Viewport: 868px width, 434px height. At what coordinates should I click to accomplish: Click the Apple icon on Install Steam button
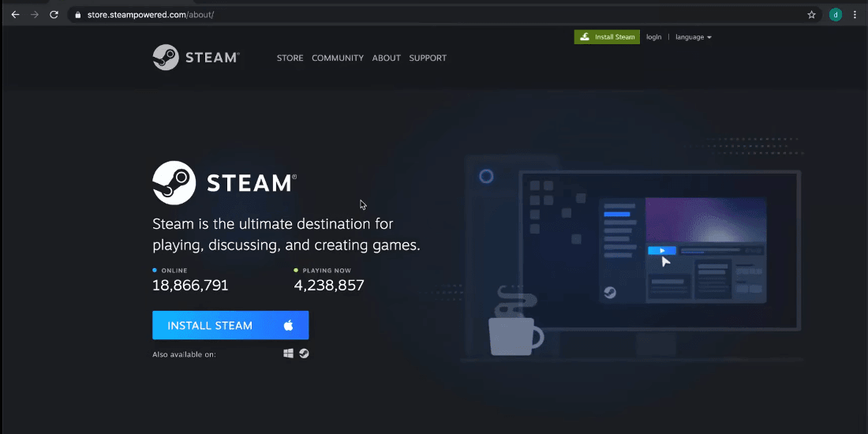pyautogui.click(x=288, y=325)
